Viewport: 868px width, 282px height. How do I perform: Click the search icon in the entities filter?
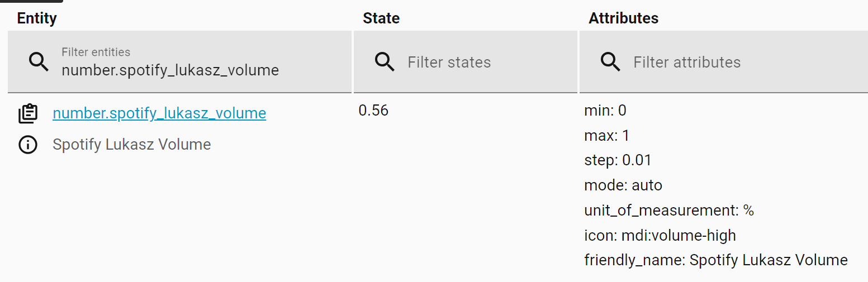(39, 62)
